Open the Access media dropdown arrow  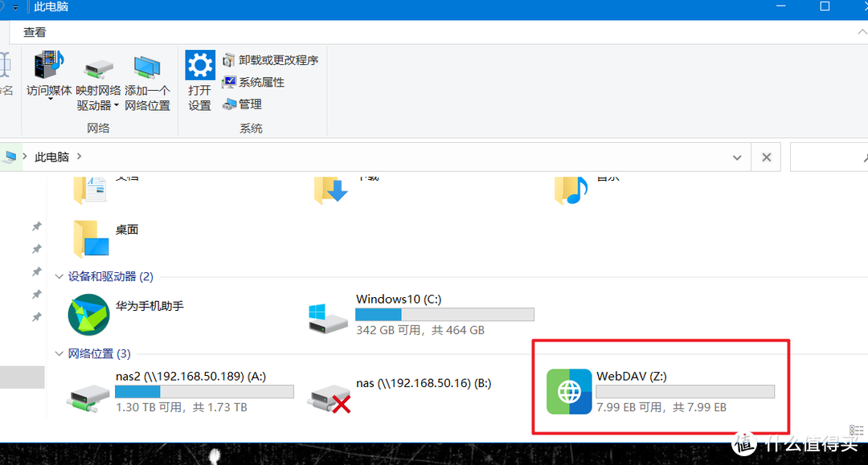tap(50, 99)
